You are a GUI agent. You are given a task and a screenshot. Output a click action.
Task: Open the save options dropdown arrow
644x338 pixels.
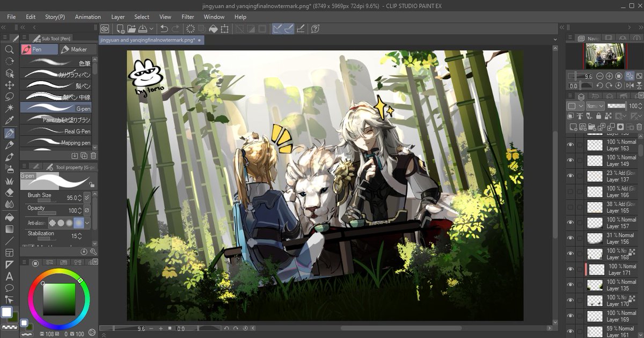152,28
